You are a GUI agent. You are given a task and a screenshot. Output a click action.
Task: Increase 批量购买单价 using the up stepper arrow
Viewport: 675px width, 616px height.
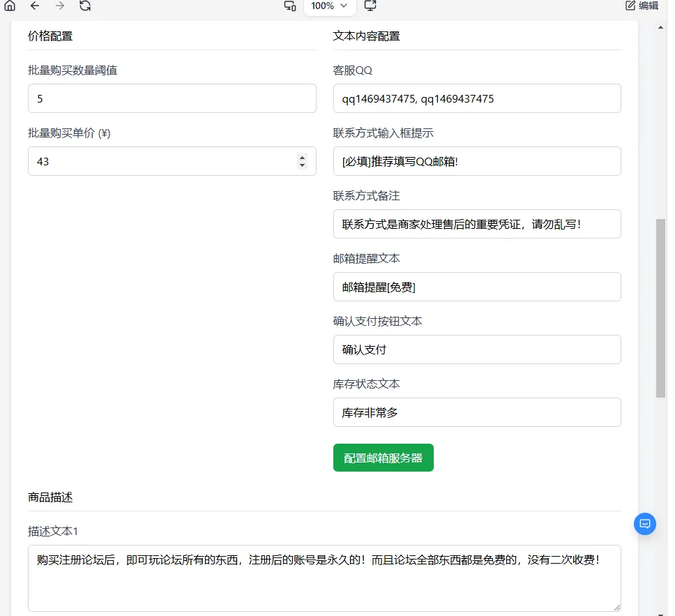(302, 158)
